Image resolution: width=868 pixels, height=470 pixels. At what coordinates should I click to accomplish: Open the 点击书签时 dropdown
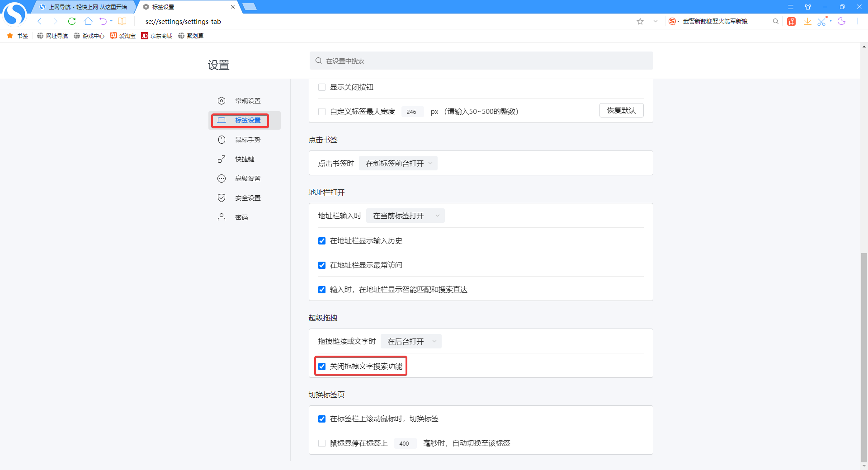tap(398, 163)
